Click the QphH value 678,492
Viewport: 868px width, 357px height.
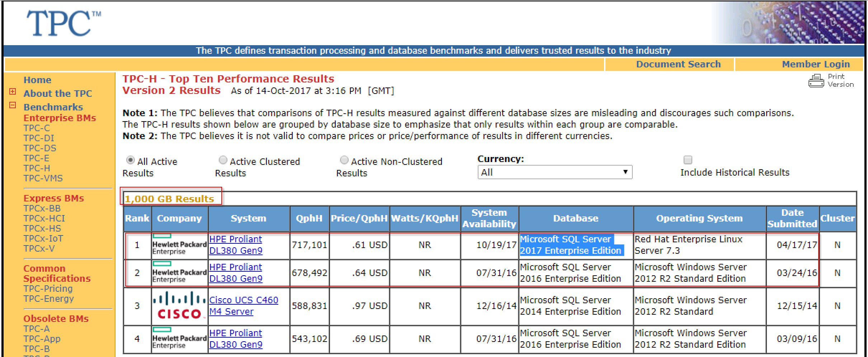click(310, 273)
